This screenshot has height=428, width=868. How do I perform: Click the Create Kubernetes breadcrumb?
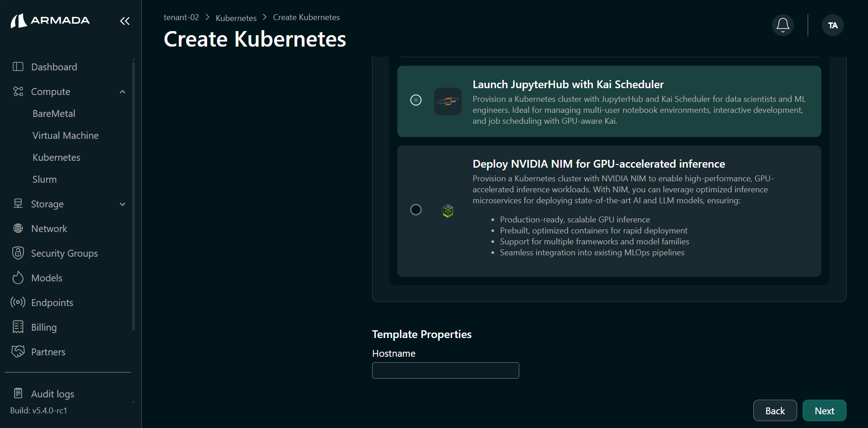click(306, 17)
